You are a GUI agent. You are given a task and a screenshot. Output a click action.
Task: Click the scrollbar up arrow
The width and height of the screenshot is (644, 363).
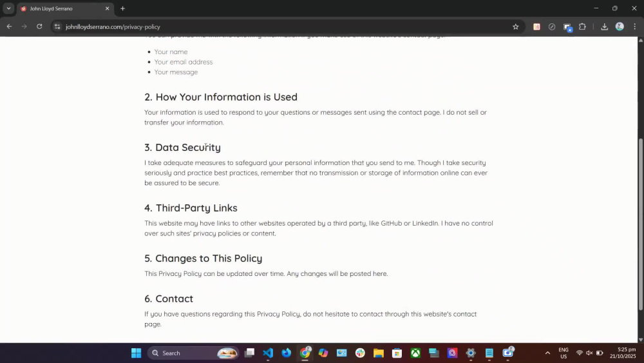click(x=641, y=40)
